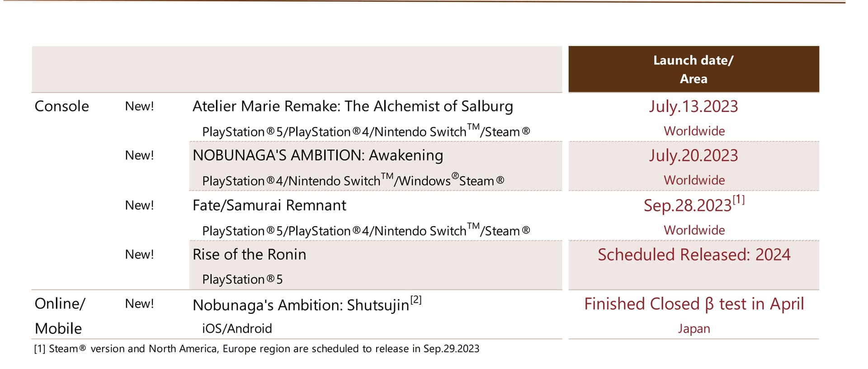Click the footnote [2] superscript beside Shutsujin

coord(416,299)
